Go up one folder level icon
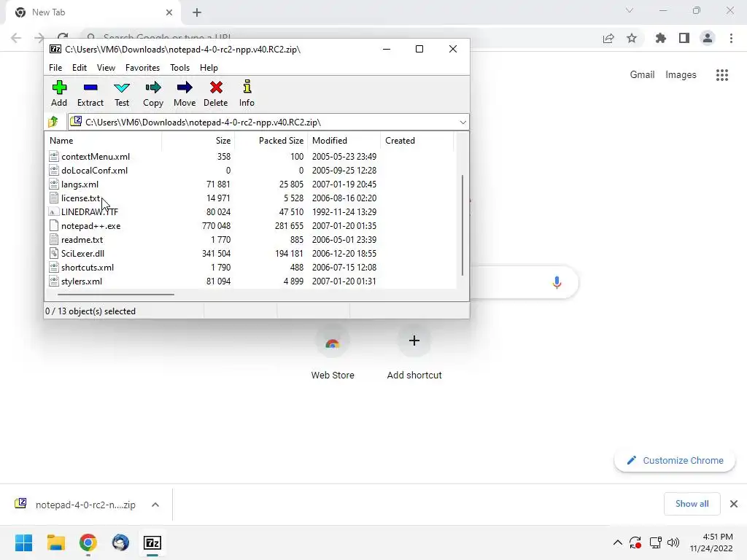This screenshot has height=560, width=747. coord(54,122)
